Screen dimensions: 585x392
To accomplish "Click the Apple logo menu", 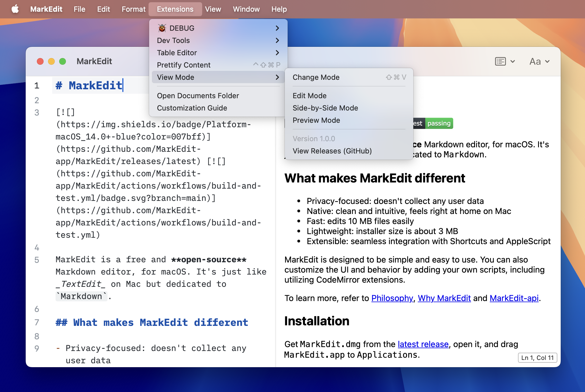I will point(15,9).
